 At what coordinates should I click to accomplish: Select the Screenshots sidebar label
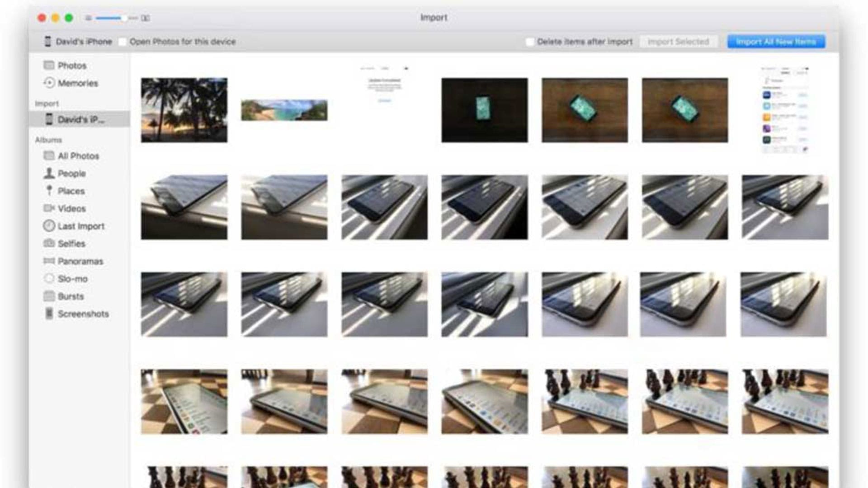click(83, 314)
